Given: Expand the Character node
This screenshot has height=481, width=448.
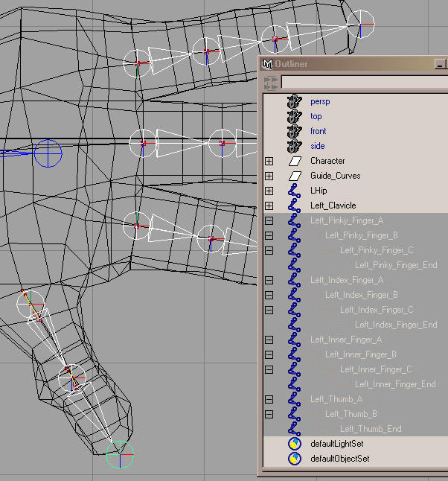Looking at the screenshot, I should 269,161.
